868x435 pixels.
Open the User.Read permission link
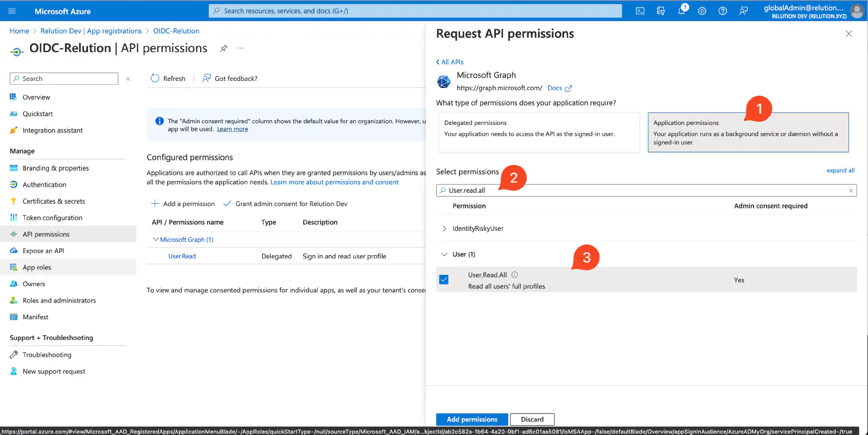pyautogui.click(x=182, y=256)
